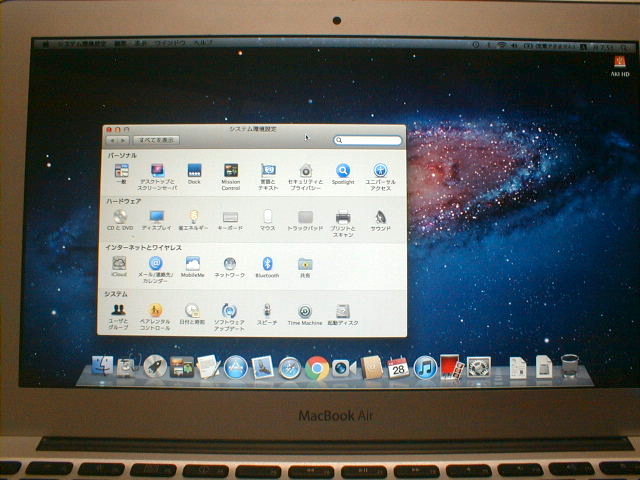Viewport: 640px width, 480px height.
Task: Click the Time Machine menu bar icon
Action: click(476, 45)
